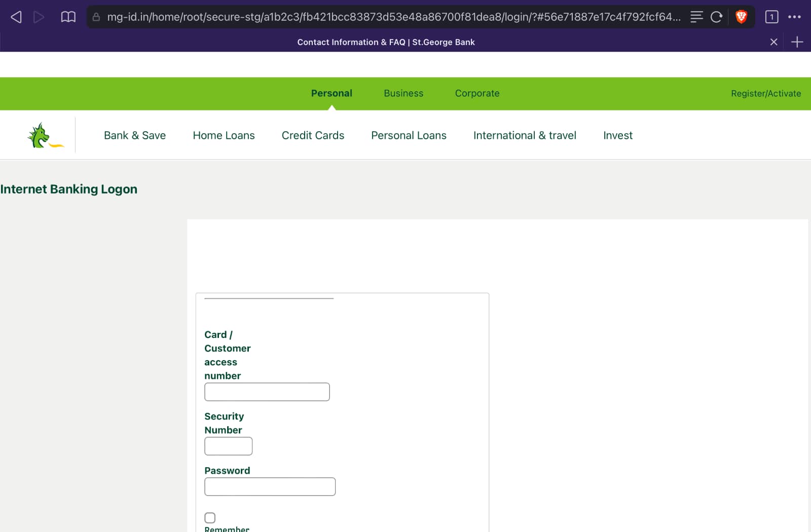
Task: Focus the Card/Customer access number field
Action: pos(267,392)
